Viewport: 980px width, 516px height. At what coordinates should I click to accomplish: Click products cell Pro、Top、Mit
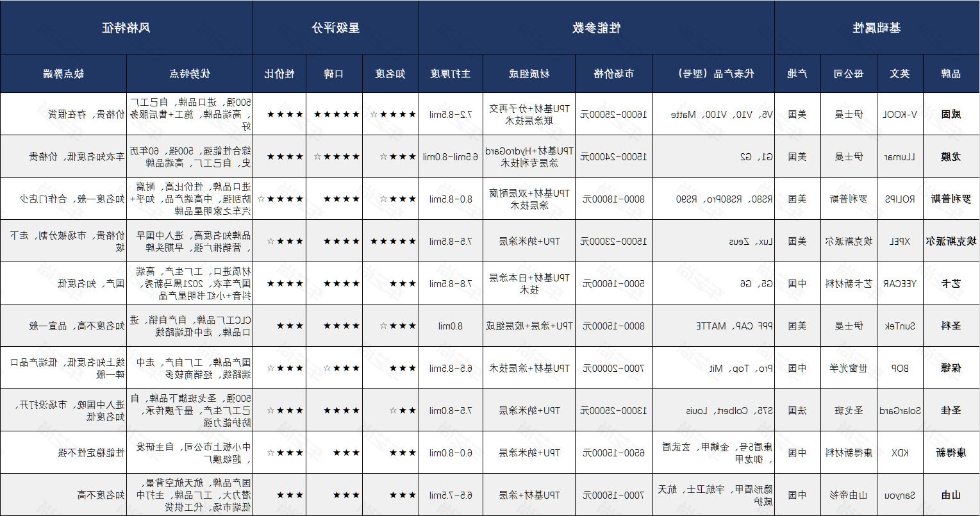pyautogui.click(x=713, y=368)
